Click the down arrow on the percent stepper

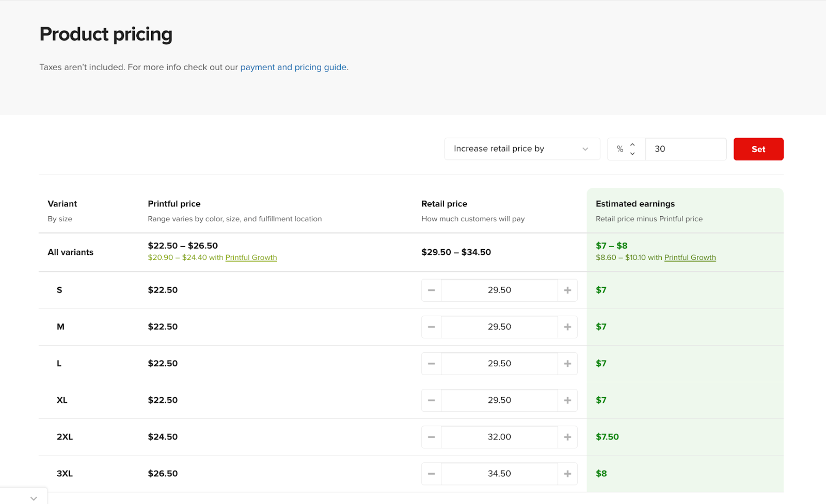[x=632, y=153]
